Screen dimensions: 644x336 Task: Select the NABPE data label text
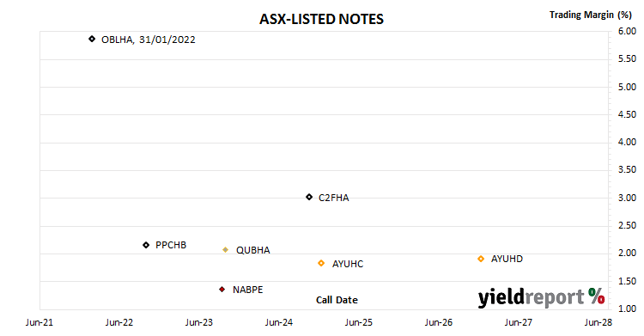pyautogui.click(x=247, y=290)
